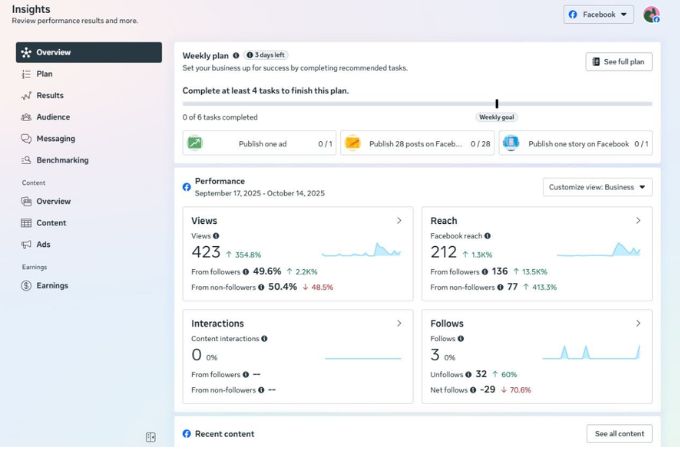Open the Facebook platform dropdown

click(x=598, y=14)
